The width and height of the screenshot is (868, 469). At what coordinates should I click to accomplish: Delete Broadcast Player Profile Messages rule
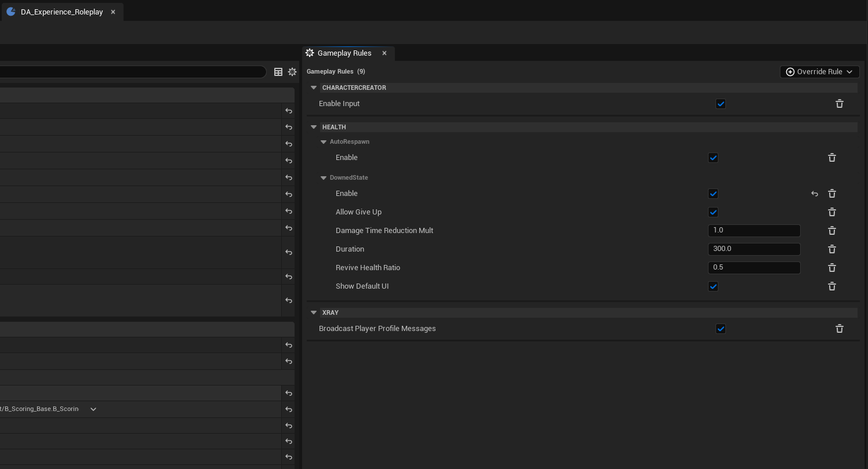(x=839, y=329)
